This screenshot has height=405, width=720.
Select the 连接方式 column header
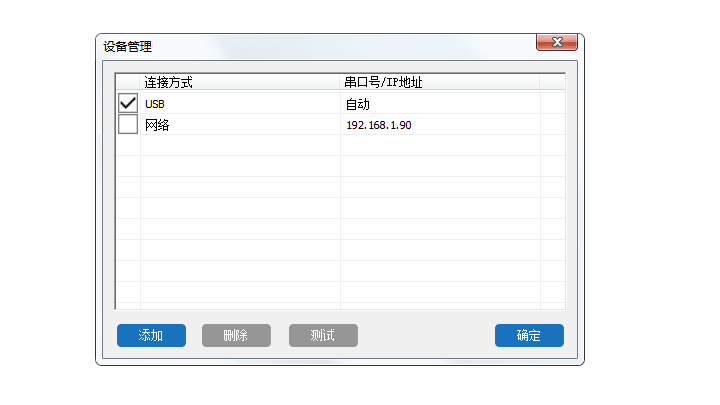(240, 82)
